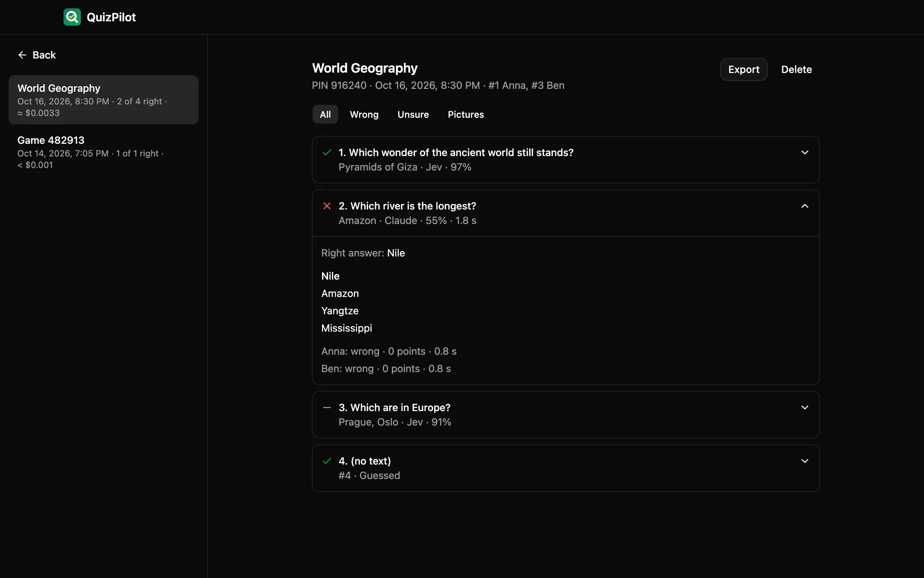Expand question 4 (no text) chevron
The width and height of the screenshot is (924, 578).
[x=805, y=461]
